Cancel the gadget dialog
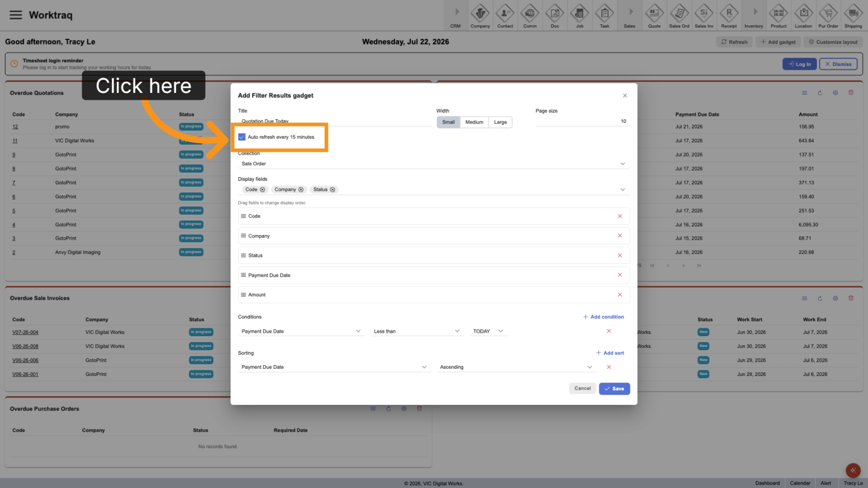 coord(582,388)
